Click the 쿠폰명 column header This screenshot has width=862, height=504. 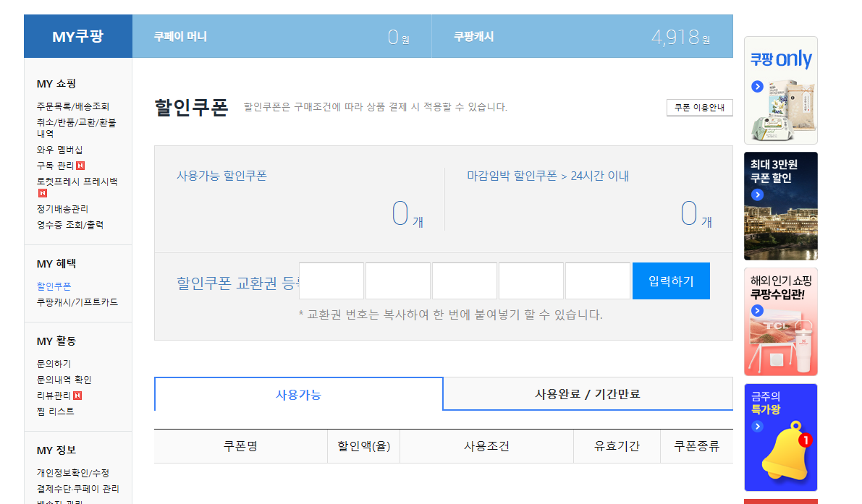coord(241,446)
